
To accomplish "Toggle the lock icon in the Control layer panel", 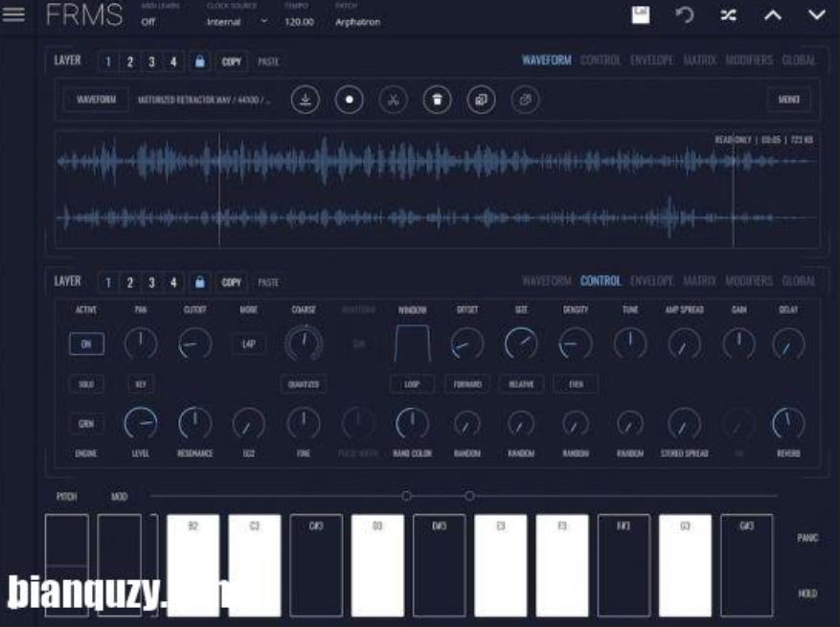I will (200, 282).
